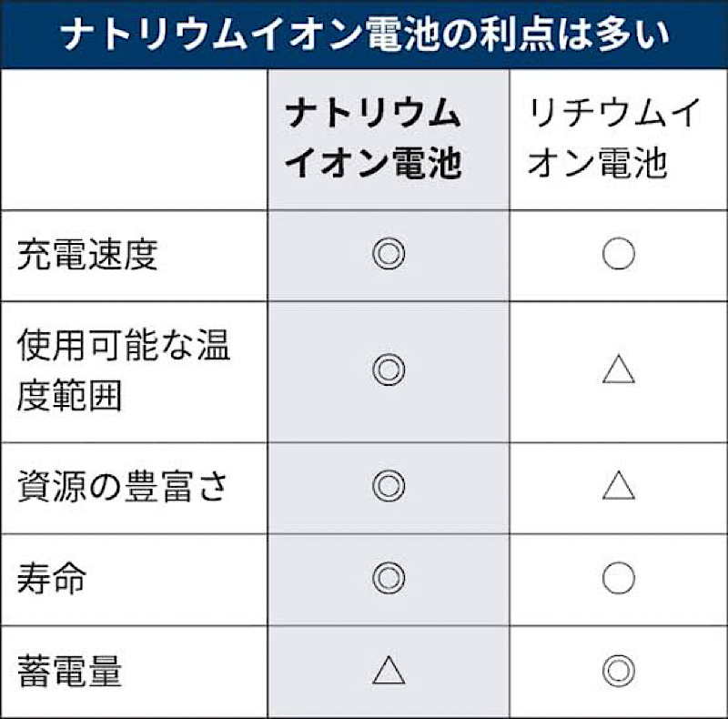Select the 寿命 row label
728x719 pixels.
(53, 579)
